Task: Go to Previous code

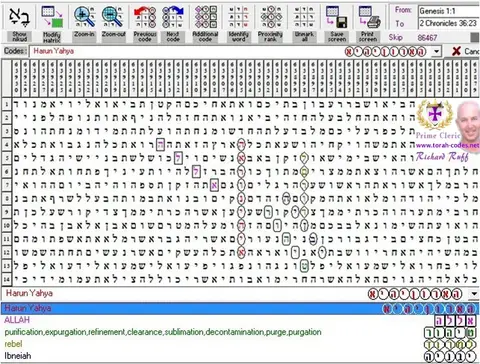Action: (x=145, y=17)
